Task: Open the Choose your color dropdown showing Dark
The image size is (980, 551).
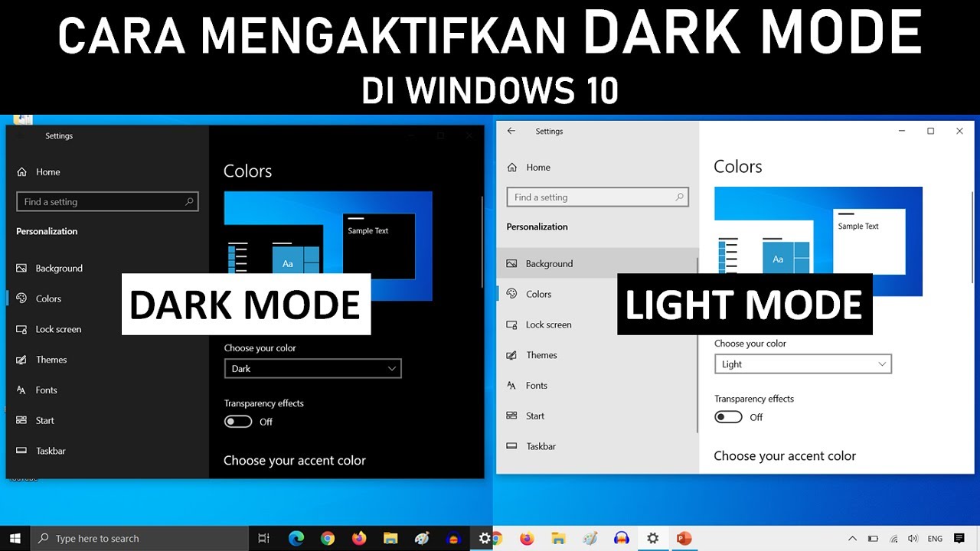Action: [312, 369]
